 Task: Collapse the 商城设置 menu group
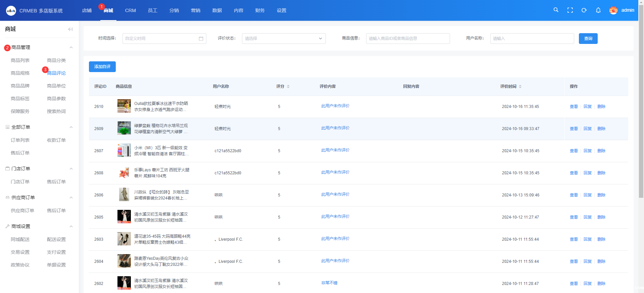[x=71, y=227]
